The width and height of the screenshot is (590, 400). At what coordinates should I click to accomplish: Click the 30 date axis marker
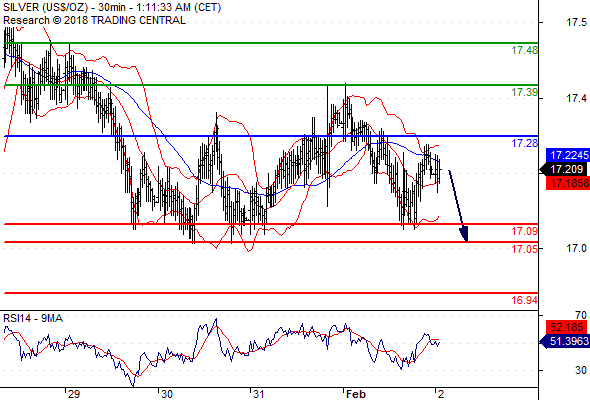click(167, 394)
